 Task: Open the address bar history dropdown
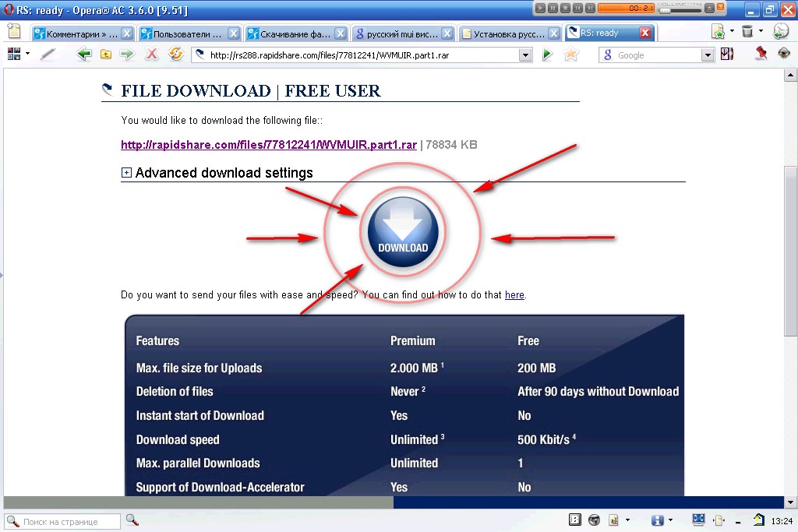[526, 55]
